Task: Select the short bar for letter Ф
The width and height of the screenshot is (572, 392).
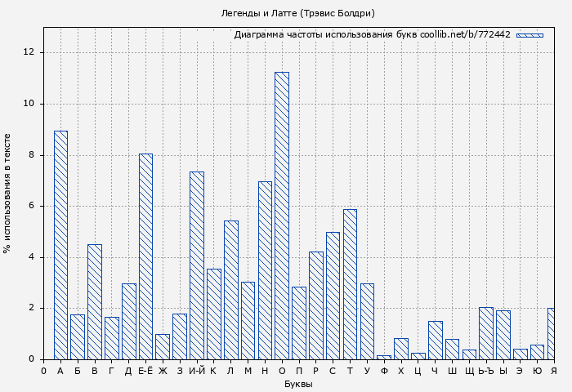Action: point(384,357)
